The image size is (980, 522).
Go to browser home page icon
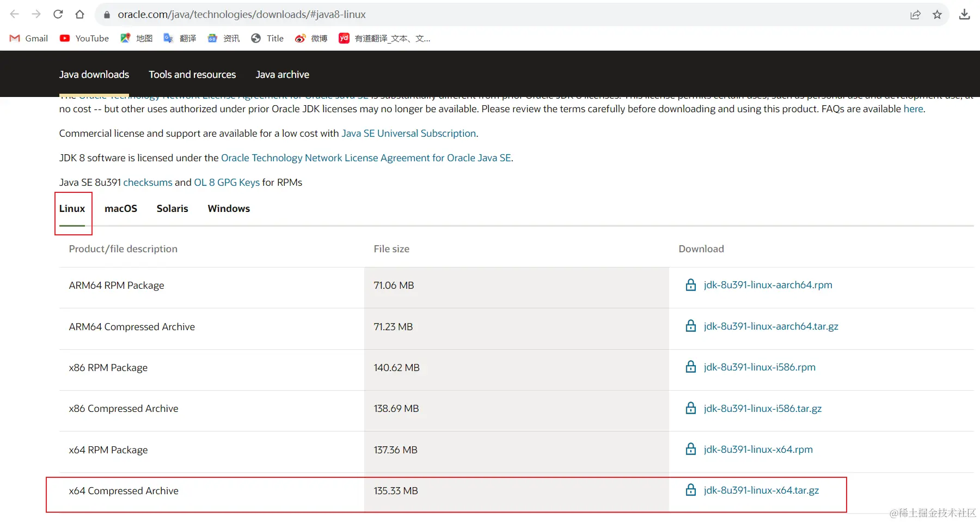(80, 14)
